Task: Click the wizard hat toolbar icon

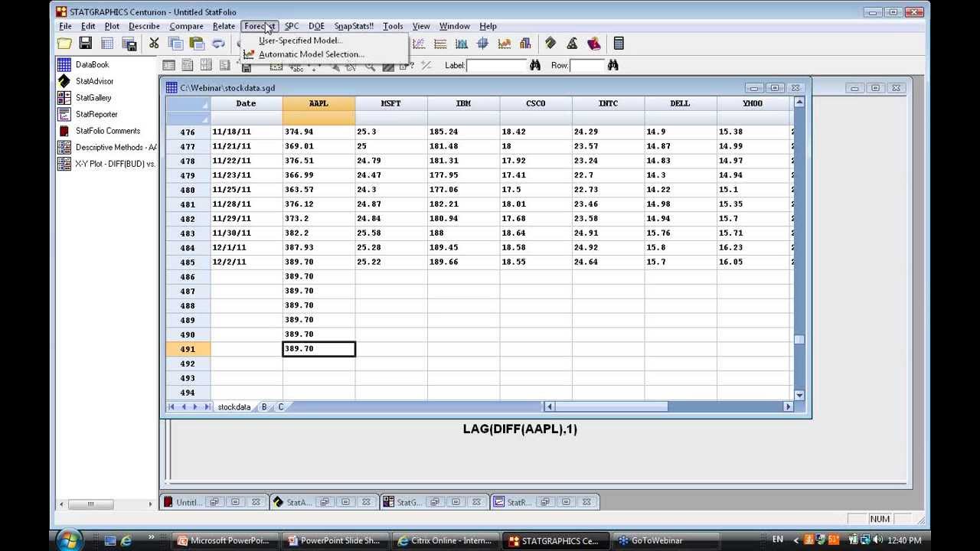Action: (572, 44)
